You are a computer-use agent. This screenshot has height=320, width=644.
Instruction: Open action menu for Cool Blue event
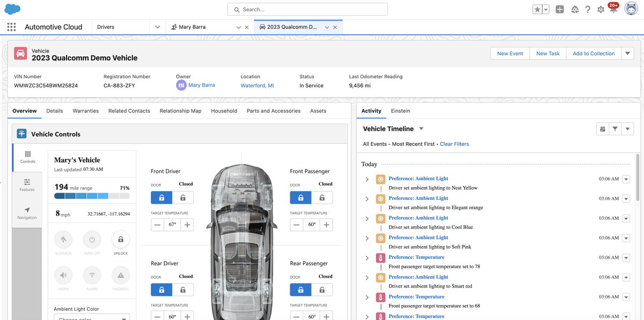(626, 219)
